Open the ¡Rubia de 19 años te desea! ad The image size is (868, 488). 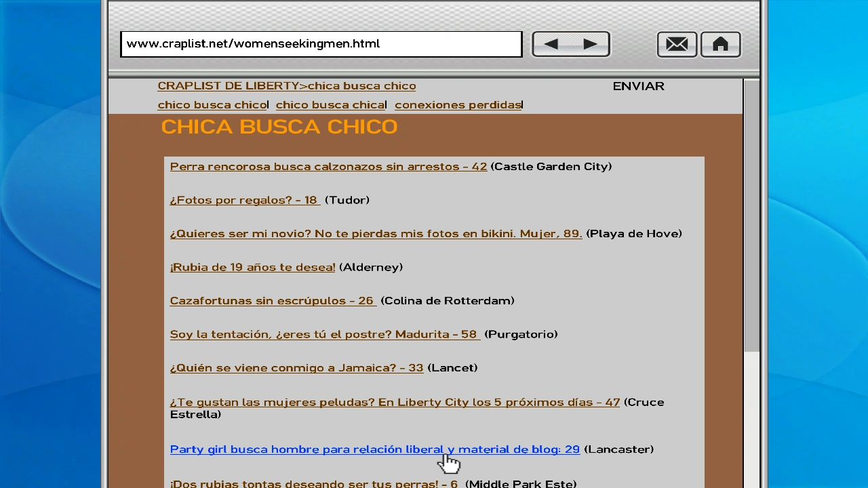point(252,267)
